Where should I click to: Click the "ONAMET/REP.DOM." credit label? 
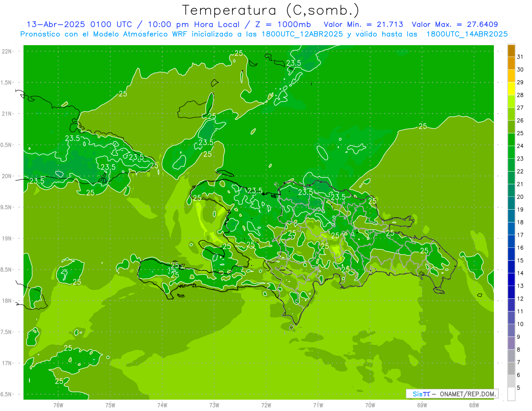tap(468, 394)
